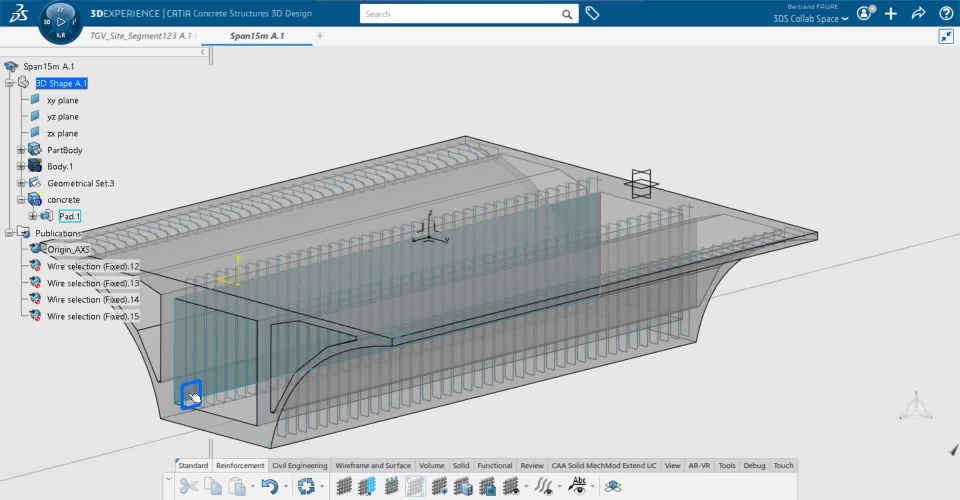The width and height of the screenshot is (960, 500).
Task: Click the first rebar mesh icon
Action: (x=343, y=486)
